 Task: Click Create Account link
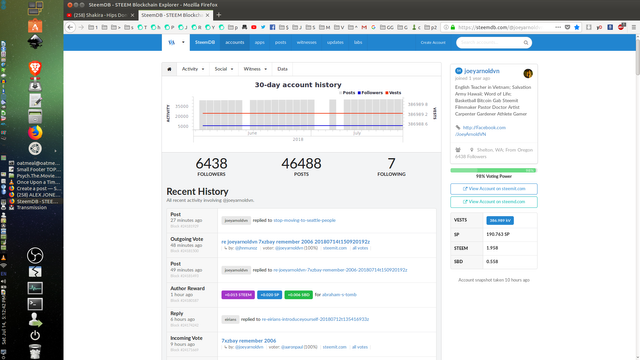433,42
